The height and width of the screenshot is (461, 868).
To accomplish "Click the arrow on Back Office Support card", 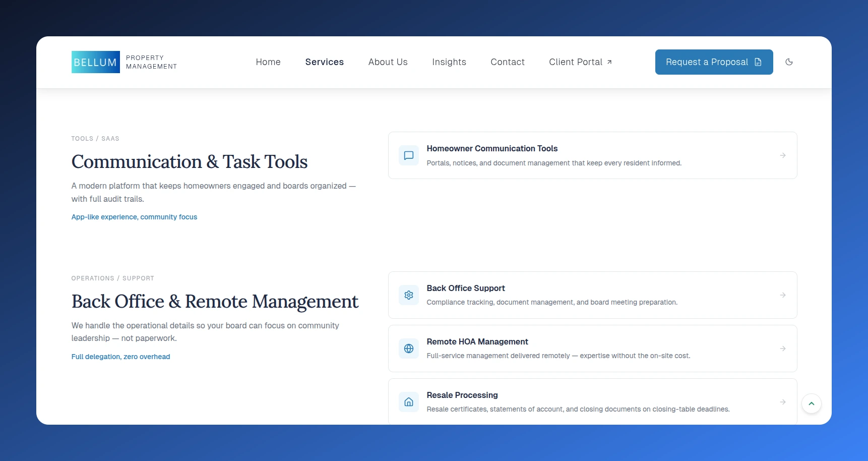I will (783, 295).
